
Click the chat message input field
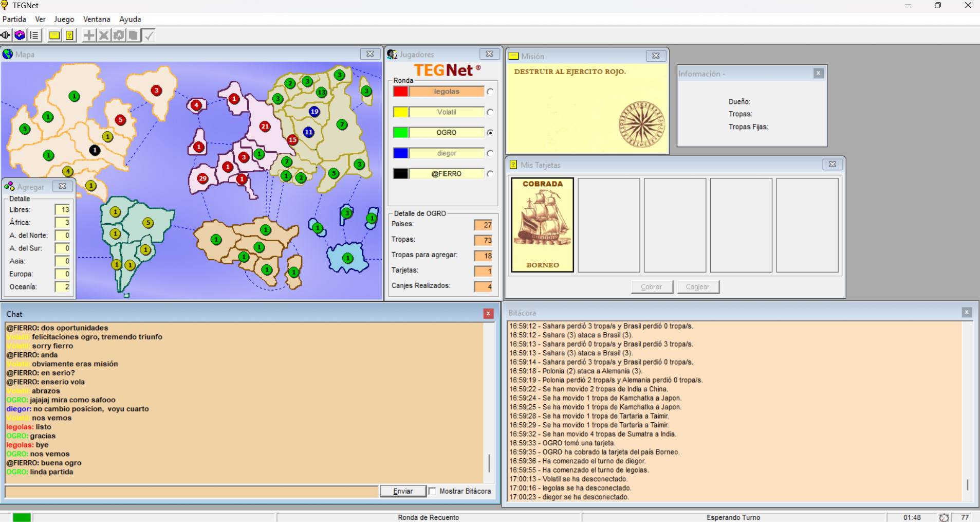191,492
